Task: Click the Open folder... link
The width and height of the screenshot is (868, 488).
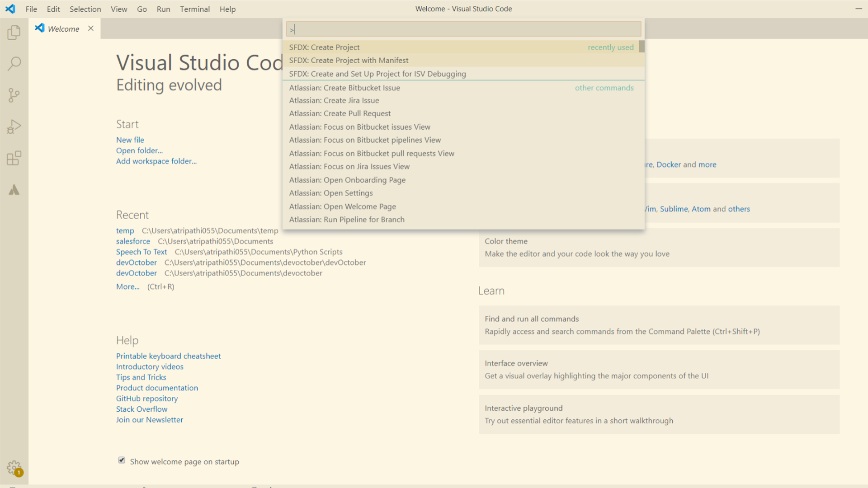Action: click(139, 150)
